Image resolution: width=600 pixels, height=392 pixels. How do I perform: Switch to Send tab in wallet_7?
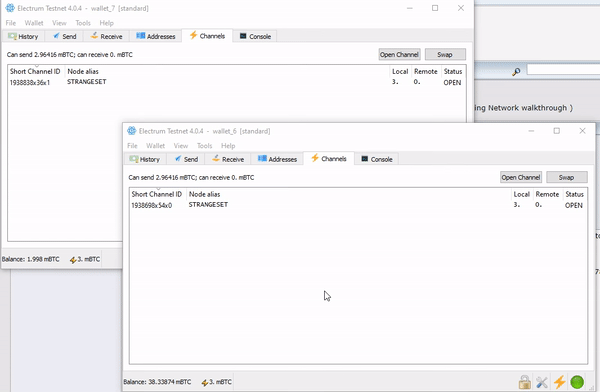coord(64,36)
